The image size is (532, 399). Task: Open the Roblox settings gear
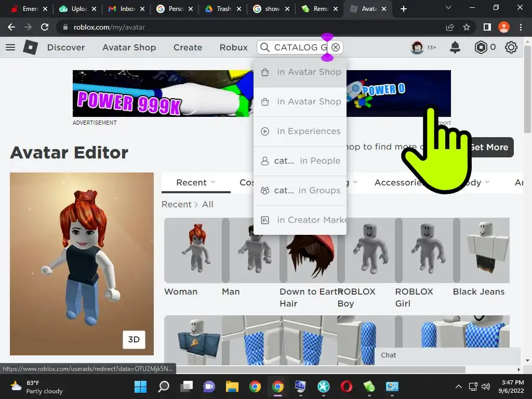[x=511, y=47]
